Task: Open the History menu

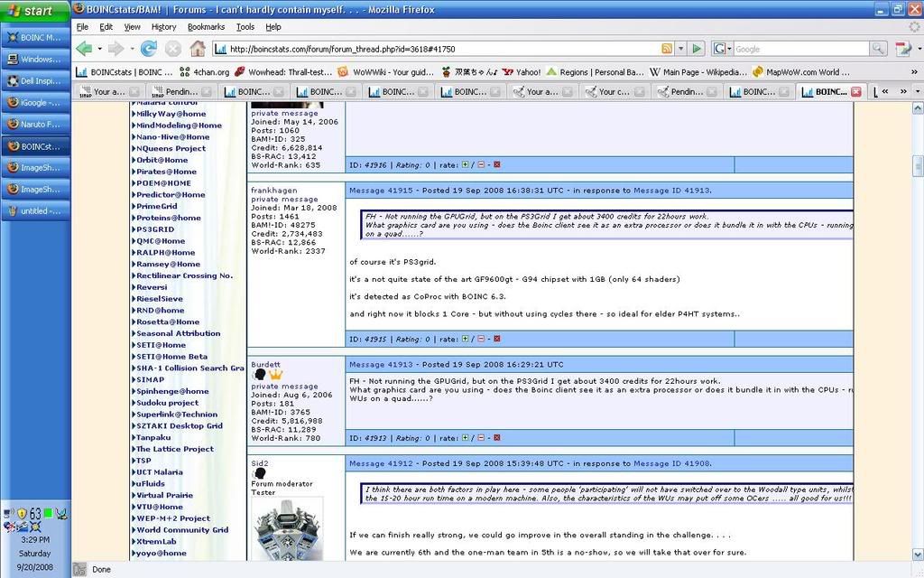Action: [163, 27]
